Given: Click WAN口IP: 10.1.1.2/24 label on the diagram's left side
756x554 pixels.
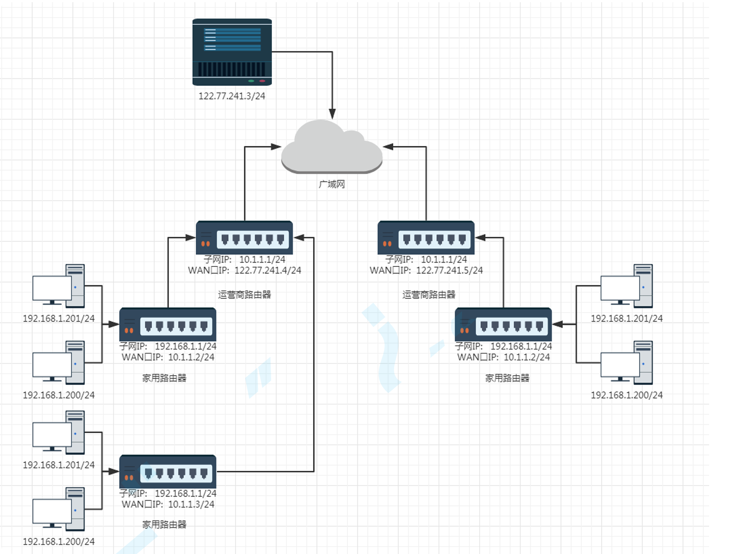Looking at the screenshot, I should click(x=168, y=357).
